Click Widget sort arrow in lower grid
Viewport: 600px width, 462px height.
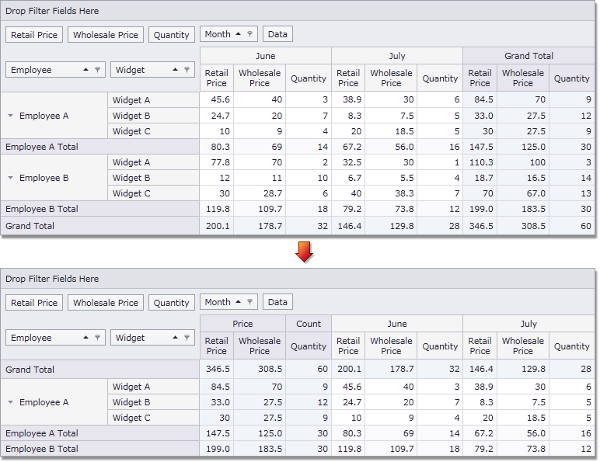[x=175, y=338]
